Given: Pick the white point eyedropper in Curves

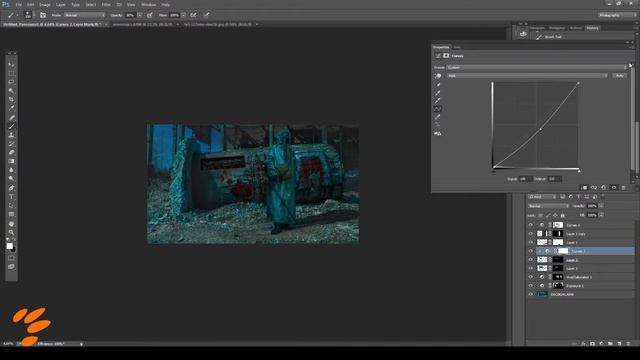Looking at the screenshot, I should click(x=438, y=100).
